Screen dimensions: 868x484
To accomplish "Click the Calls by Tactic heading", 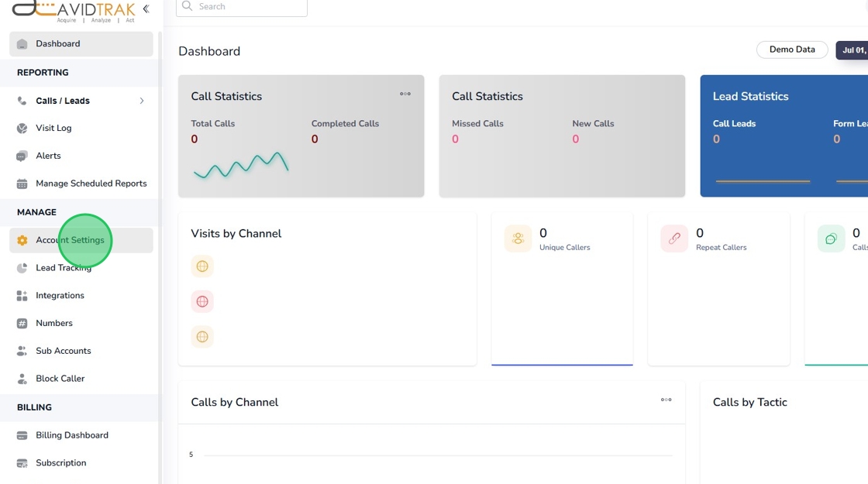I will [x=749, y=402].
